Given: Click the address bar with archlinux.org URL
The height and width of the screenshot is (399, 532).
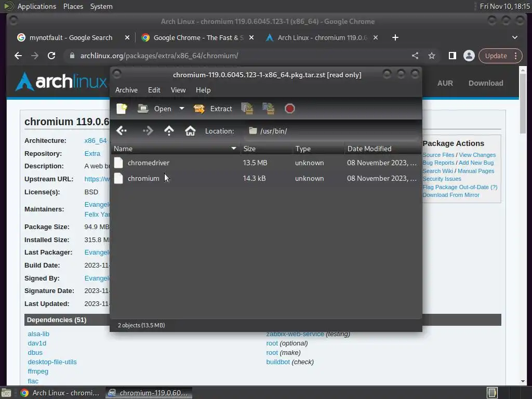Looking at the screenshot, I should point(237,56).
